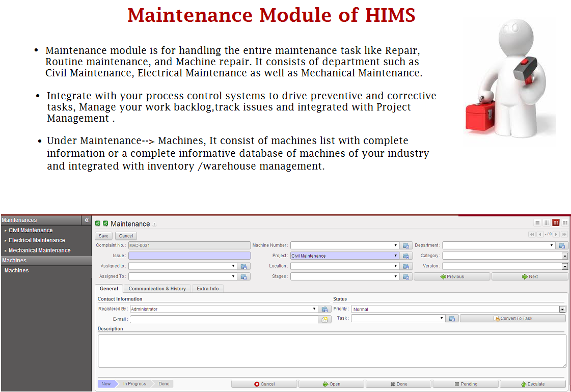Select the New stage in status bar
571x392 pixels.
pos(106,384)
